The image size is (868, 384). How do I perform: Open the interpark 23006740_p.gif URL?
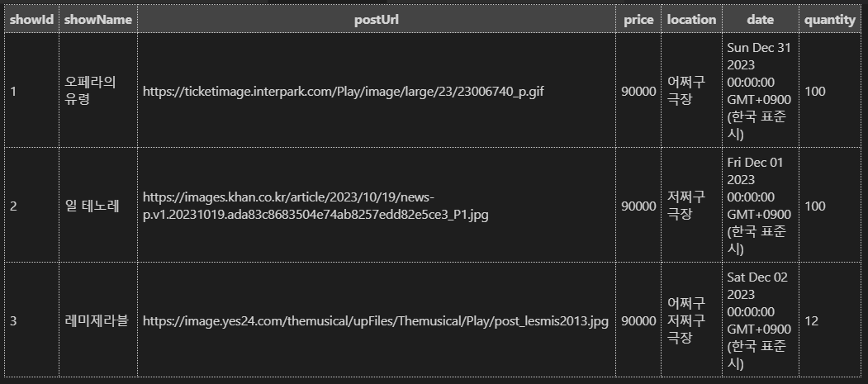tap(344, 92)
